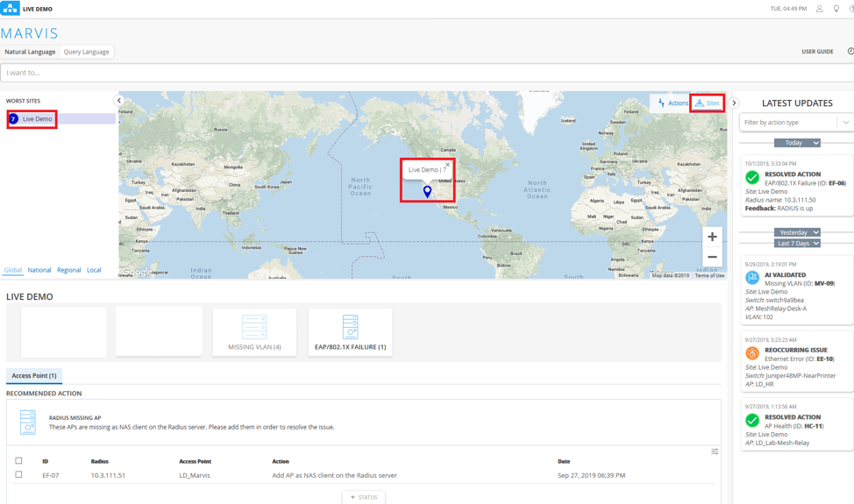Image resolution: width=854 pixels, height=504 pixels.
Task: Zoom out on the map
Action: 712,258
